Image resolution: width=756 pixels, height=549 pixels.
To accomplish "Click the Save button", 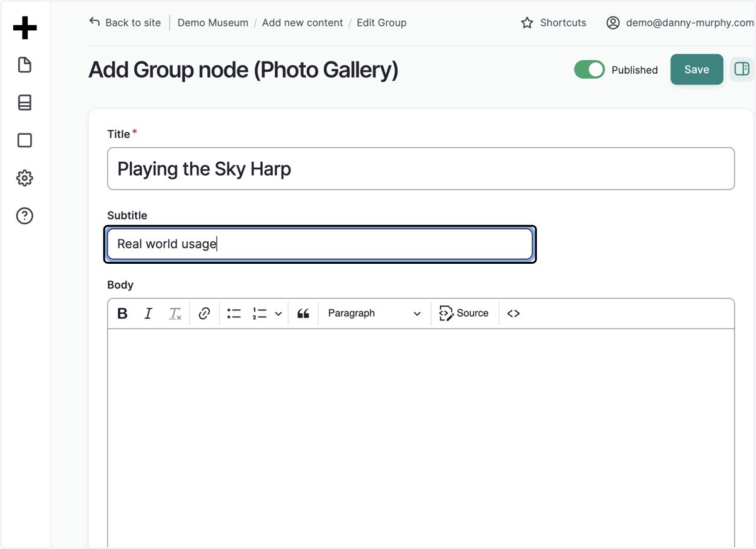I will coord(697,69).
